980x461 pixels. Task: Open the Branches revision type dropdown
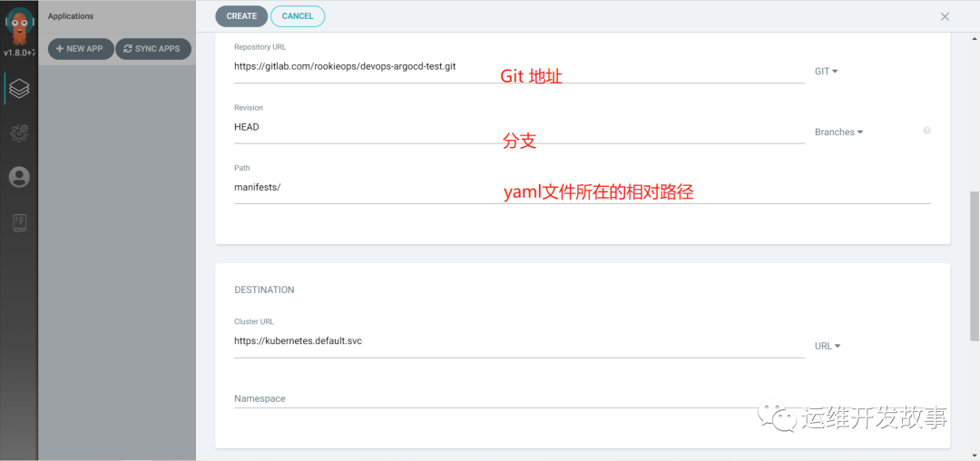[x=838, y=132]
